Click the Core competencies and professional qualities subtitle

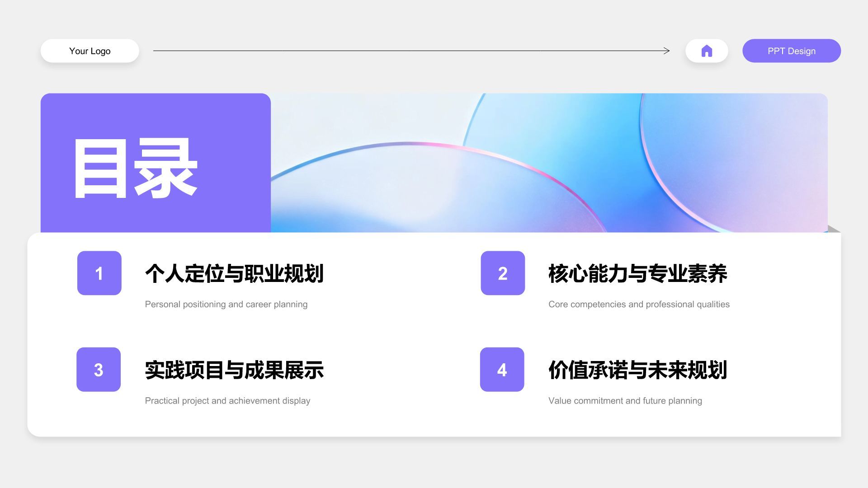(639, 304)
